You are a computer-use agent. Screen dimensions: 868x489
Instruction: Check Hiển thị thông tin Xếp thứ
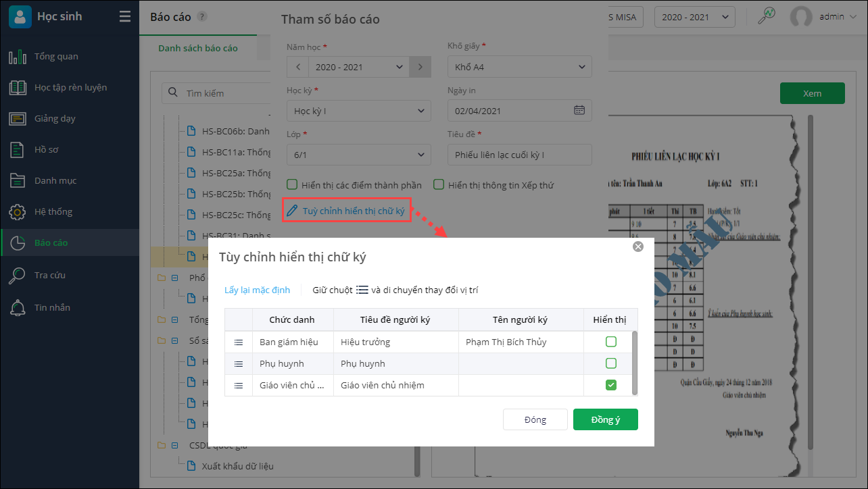pos(439,184)
